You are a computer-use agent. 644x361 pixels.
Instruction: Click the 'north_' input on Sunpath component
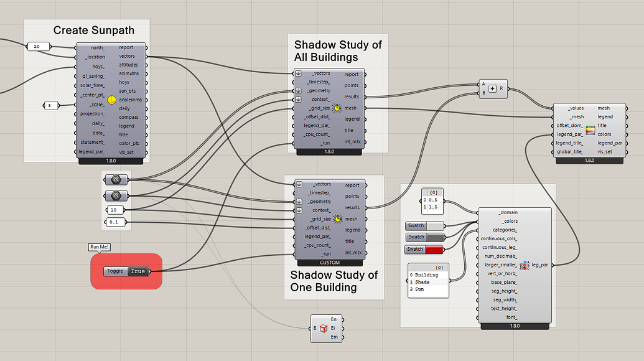click(x=98, y=48)
